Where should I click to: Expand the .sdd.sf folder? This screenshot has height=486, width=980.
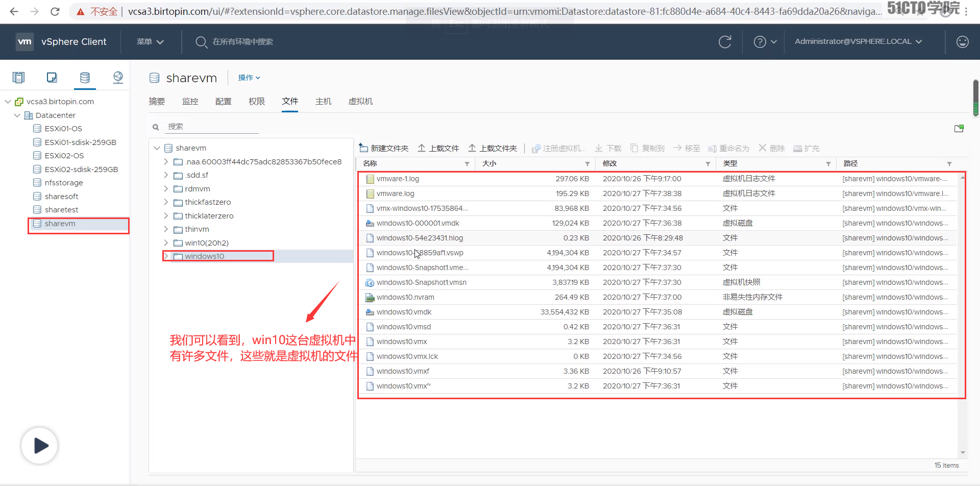[x=166, y=175]
